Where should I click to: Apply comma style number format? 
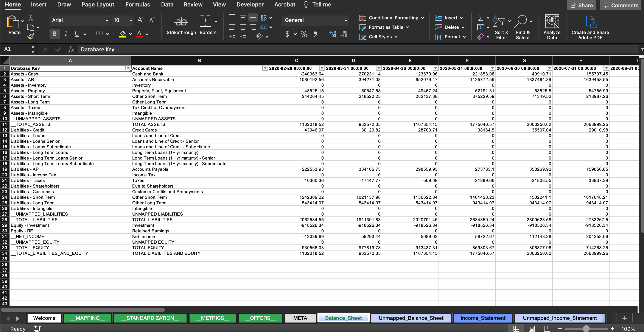[315, 34]
